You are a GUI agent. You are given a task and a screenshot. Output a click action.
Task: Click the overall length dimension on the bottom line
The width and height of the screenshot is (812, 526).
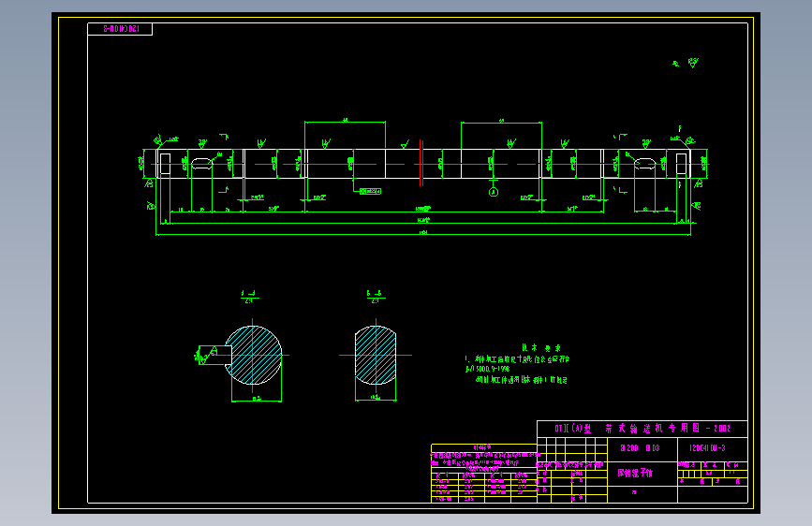(x=423, y=233)
